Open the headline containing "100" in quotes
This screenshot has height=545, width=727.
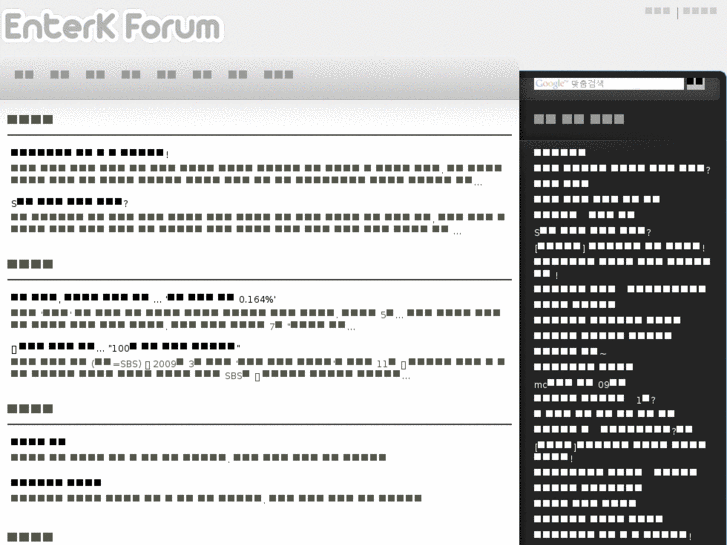[x=126, y=347]
